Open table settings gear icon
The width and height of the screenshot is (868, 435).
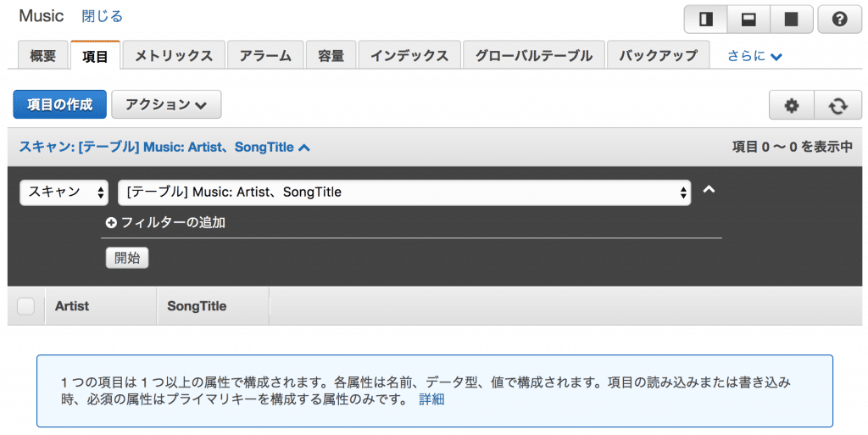click(792, 105)
